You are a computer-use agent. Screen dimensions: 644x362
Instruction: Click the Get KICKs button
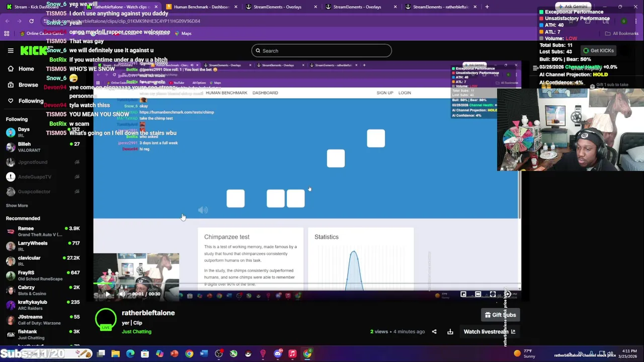click(598, 51)
